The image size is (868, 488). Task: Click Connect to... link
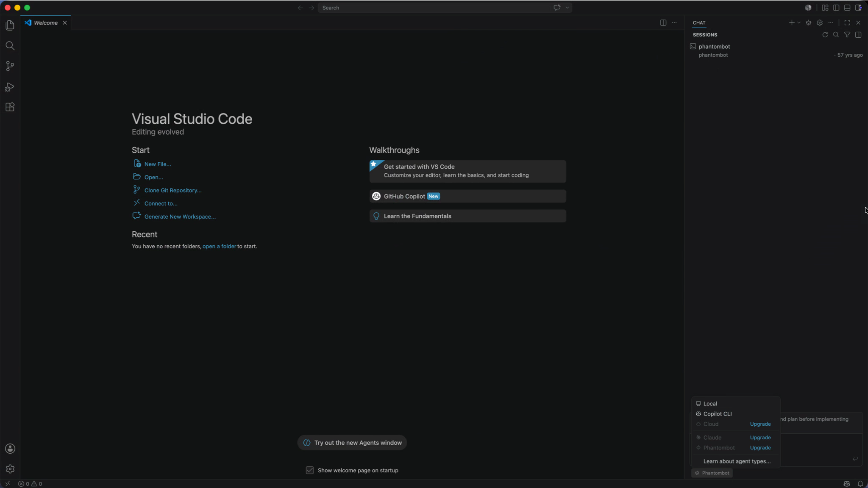pyautogui.click(x=161, y=203)
